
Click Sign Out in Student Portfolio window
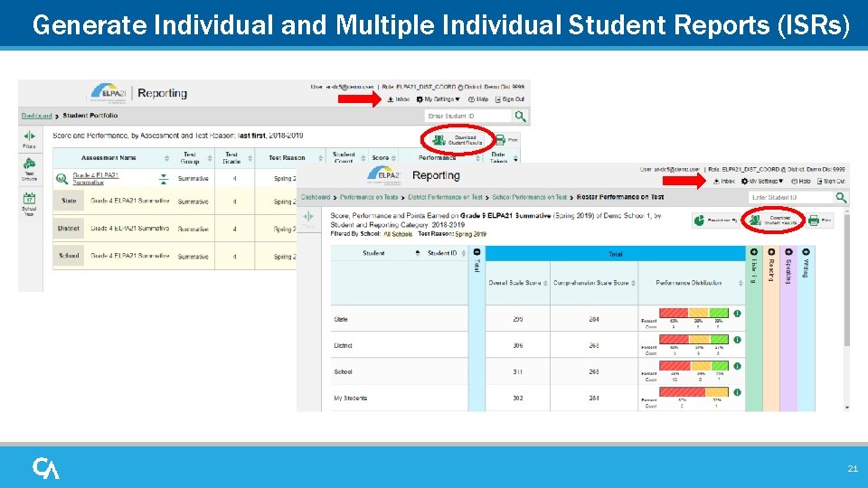pyautogui.click(x=509, y=99)
